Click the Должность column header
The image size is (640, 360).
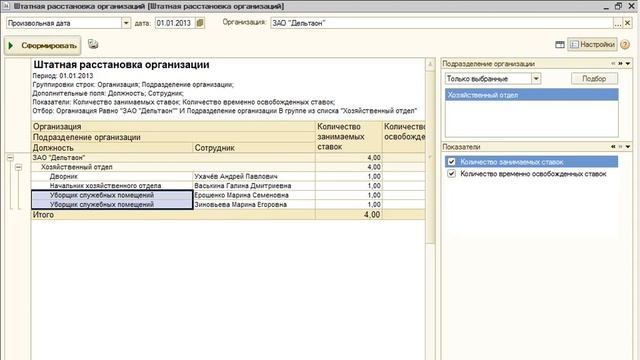tap(112, 148)
